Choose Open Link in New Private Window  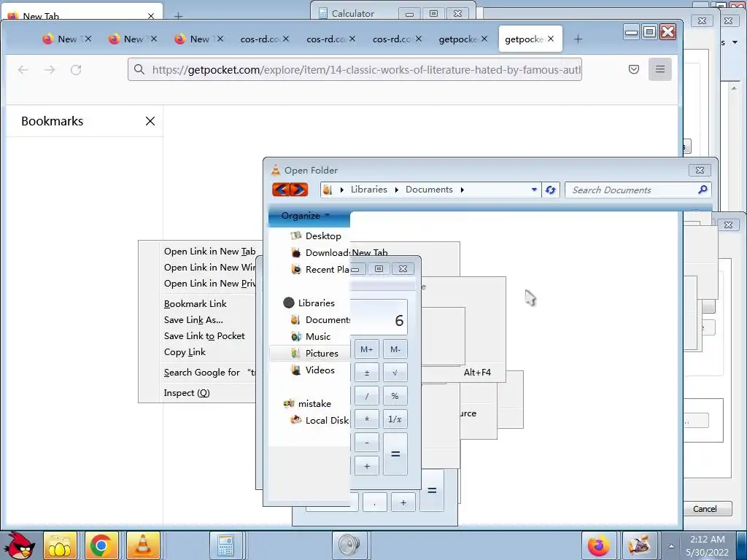pyautogui.click(x=209, y=284)
